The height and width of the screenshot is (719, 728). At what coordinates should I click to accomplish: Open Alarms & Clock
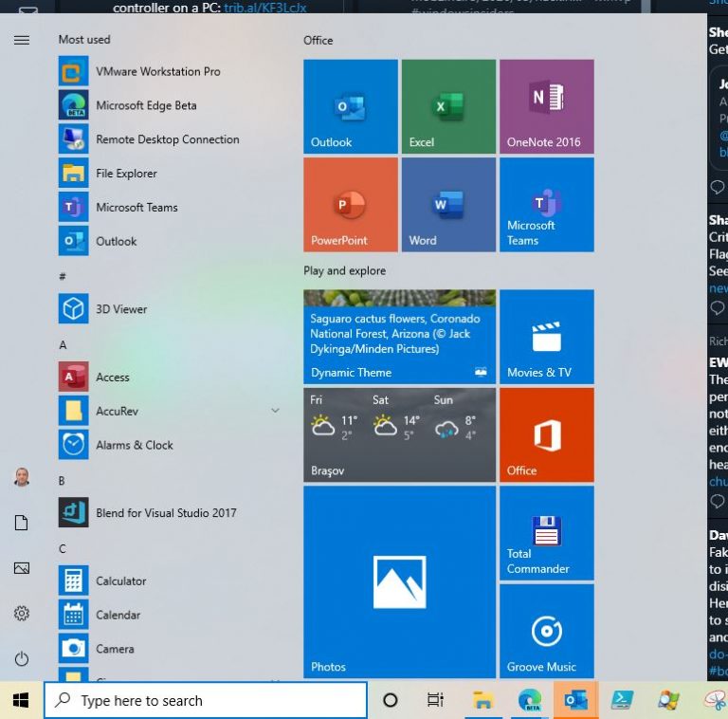click(170, 445)
